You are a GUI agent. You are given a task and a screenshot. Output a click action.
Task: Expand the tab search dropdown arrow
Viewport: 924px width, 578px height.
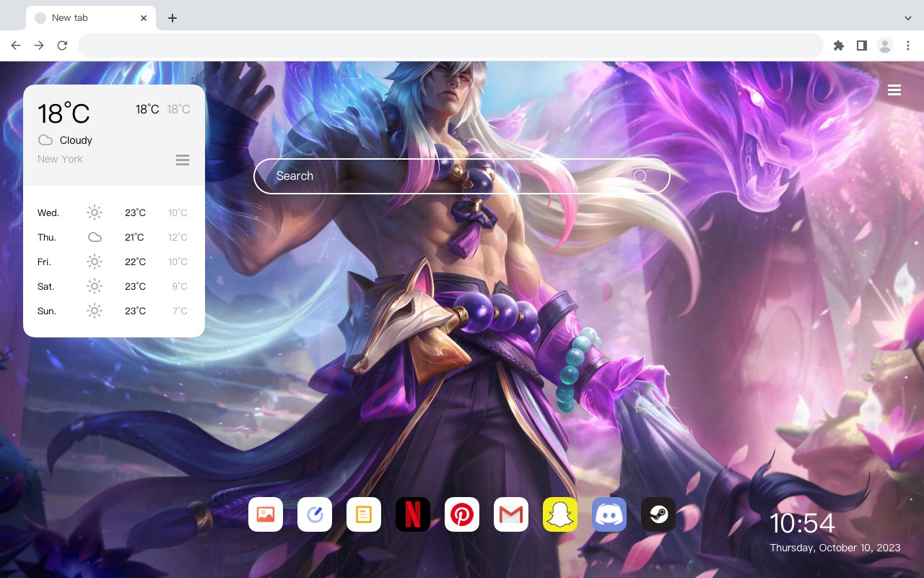[908, 17]
